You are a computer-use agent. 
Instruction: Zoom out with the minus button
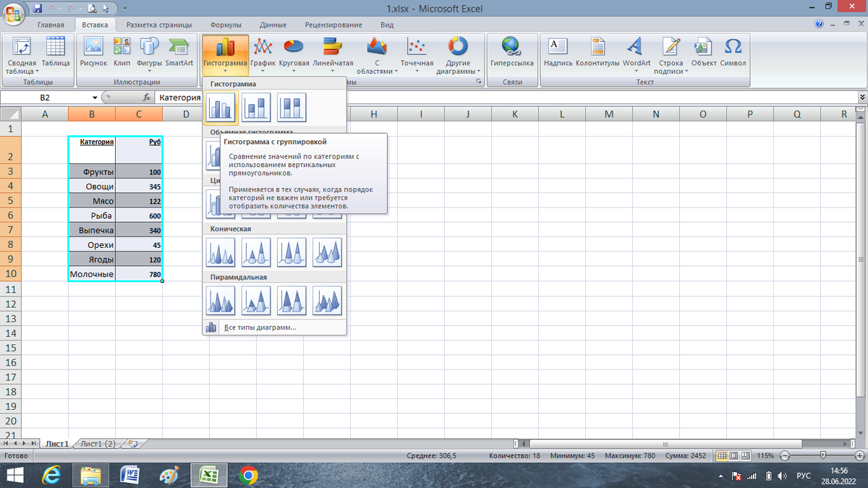coord(784,456)
